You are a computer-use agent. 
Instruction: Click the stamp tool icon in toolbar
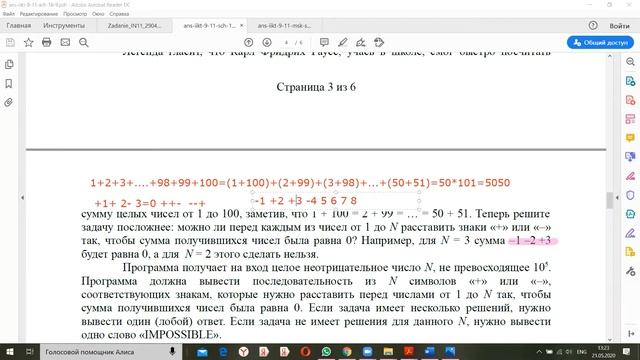point(379,42)
